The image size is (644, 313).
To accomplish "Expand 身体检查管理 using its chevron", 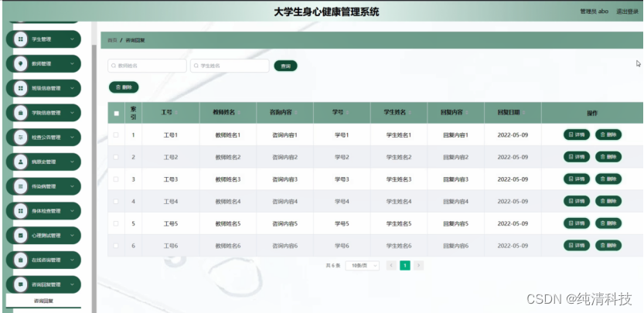I will 73,211.
